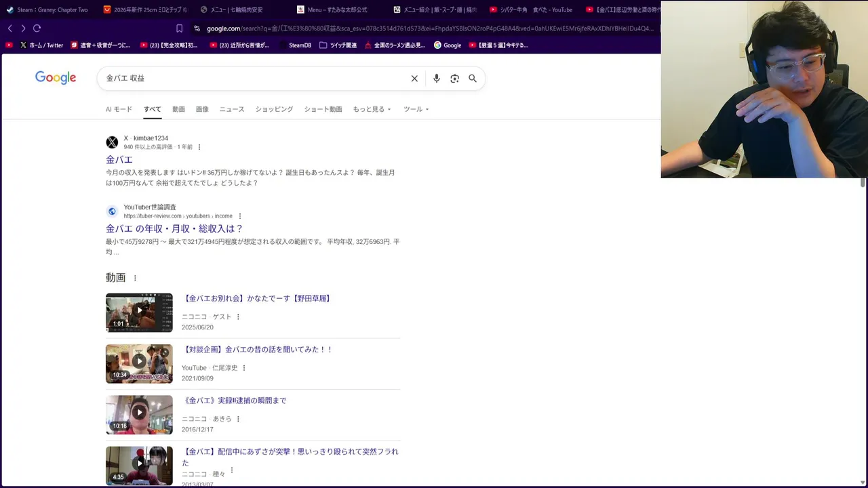Search by image with the lens icon
Viewport: 868px width, 488px height.
pos(455,79)
